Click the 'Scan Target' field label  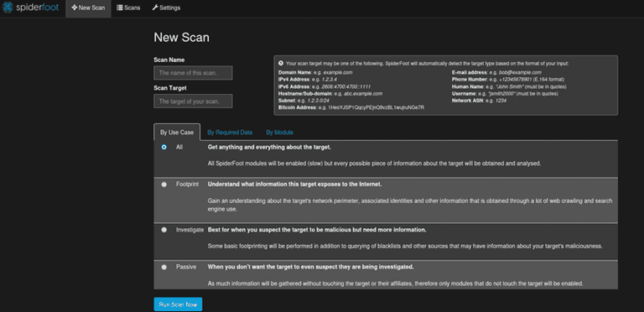click(170, 88)
